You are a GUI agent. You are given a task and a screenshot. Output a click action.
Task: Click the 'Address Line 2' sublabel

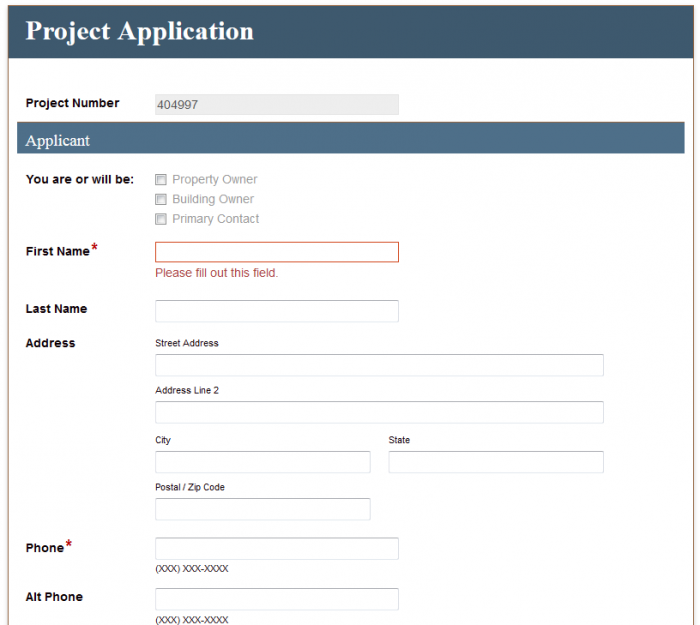187,390
